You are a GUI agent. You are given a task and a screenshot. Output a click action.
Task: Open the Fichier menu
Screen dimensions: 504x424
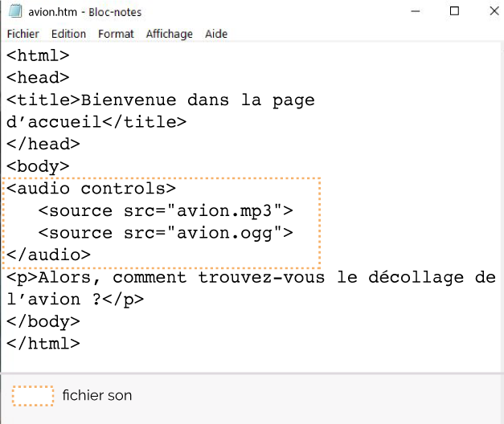point(23,34)
